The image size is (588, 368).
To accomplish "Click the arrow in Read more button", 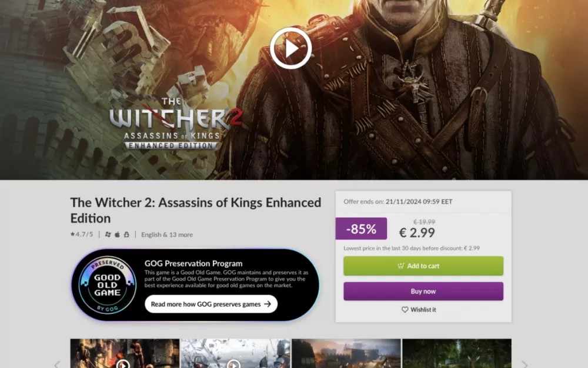I will (268, 304).
